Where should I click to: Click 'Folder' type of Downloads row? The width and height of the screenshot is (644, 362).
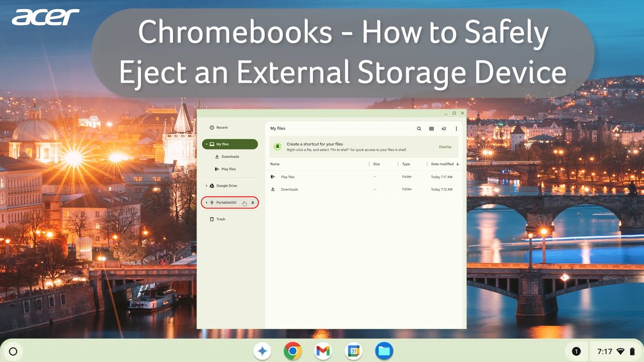(x=407, y=190)
